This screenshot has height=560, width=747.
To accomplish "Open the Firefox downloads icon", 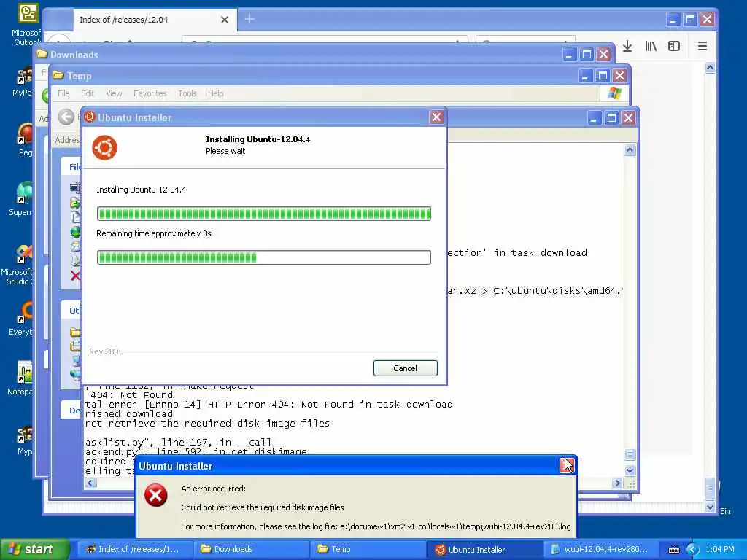I will point(627,46).
